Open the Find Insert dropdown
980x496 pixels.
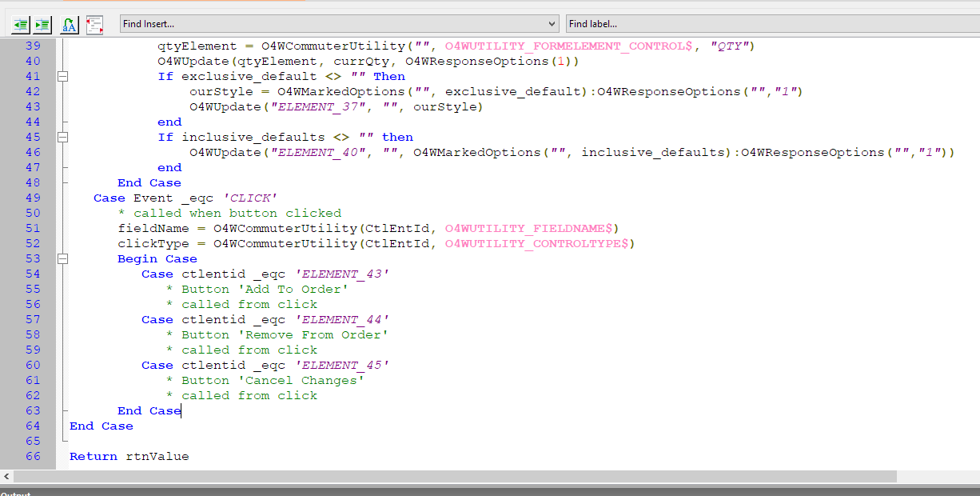click(339, 24)
